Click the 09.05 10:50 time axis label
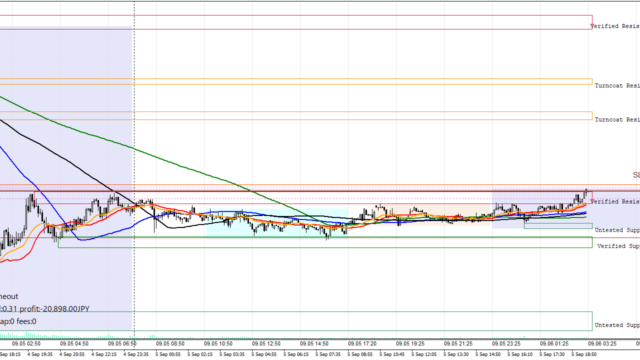This screenshot has width=640, height=360. pyautogui.click(x=218, y=344)
